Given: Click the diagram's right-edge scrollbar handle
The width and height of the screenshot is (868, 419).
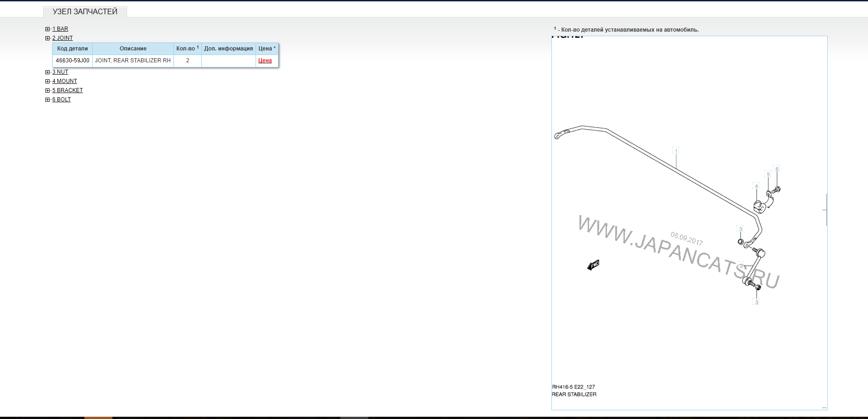Looking at the screenshot, I should point(826,210).
